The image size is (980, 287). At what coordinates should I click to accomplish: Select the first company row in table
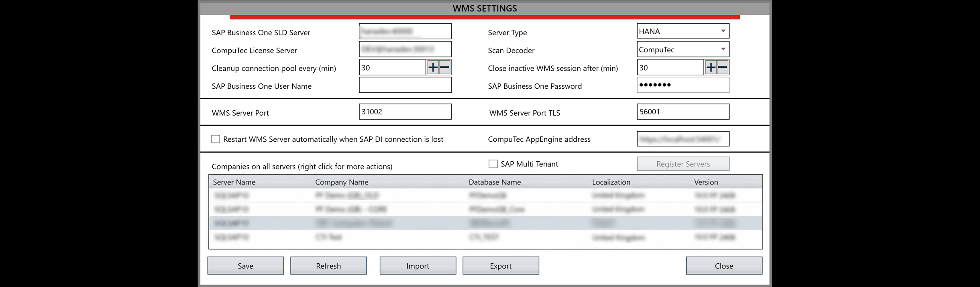[x=485, y=195]
